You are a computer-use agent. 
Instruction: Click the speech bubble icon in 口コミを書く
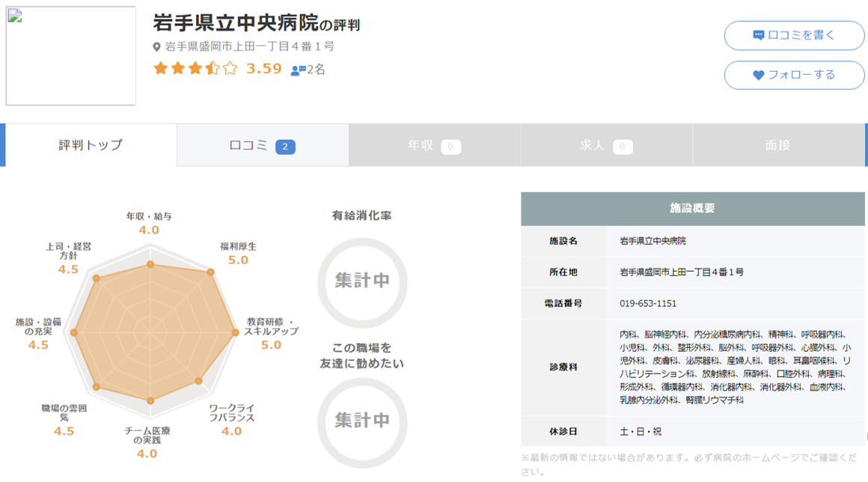coord(758,35)
